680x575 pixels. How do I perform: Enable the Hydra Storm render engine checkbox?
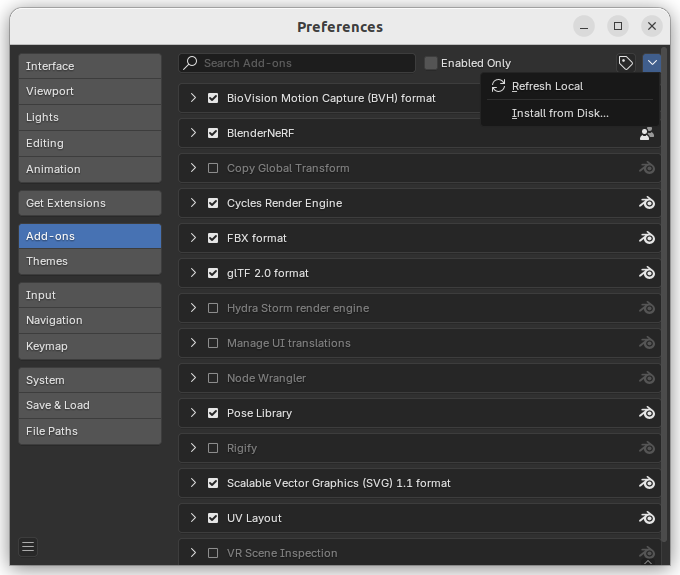pyautogui.click(x=213, y=308)
